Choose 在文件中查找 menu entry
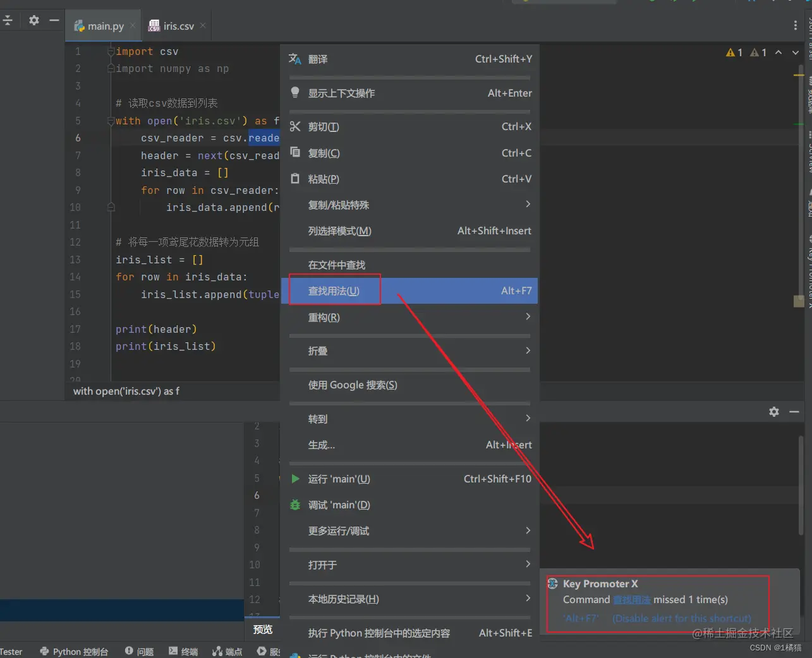Screen dimensions: 812x658 coord(409,265)
